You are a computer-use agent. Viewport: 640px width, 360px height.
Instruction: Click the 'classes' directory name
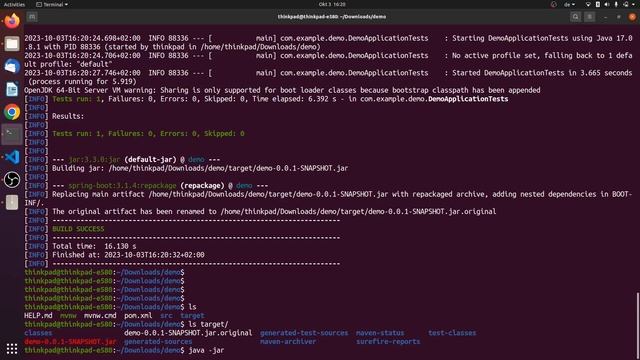click(x=38, y=333)
